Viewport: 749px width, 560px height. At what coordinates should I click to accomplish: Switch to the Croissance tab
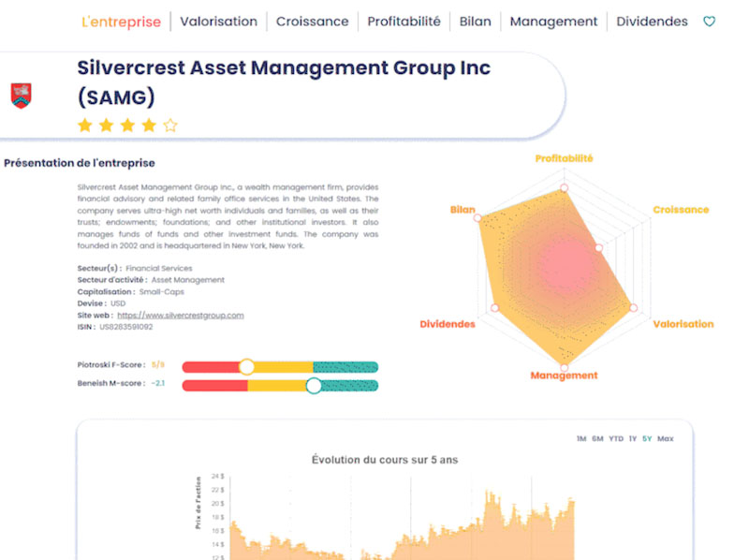313,22
